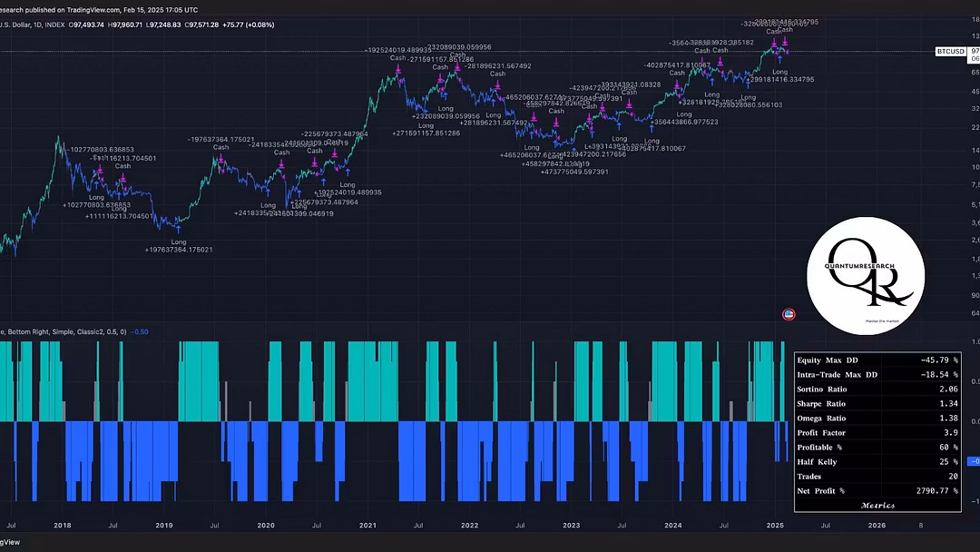
Task: Click the 2020 label on time axis
Action: point(265,525)
